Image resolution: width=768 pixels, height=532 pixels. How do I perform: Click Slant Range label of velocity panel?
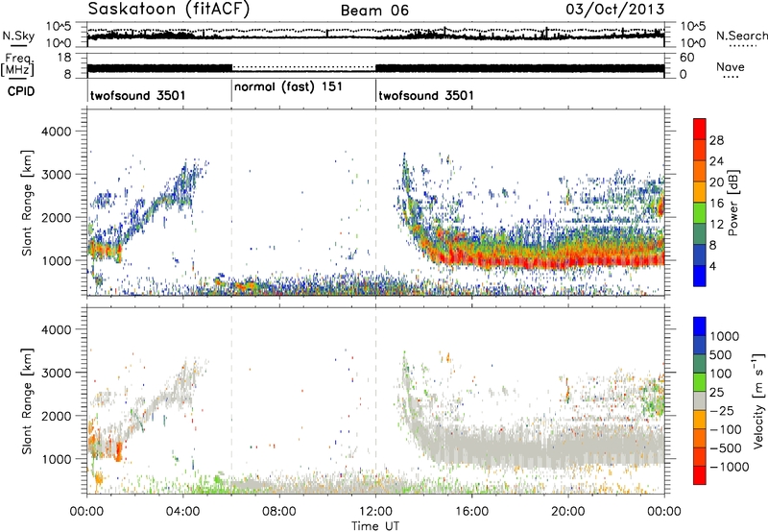27,401
